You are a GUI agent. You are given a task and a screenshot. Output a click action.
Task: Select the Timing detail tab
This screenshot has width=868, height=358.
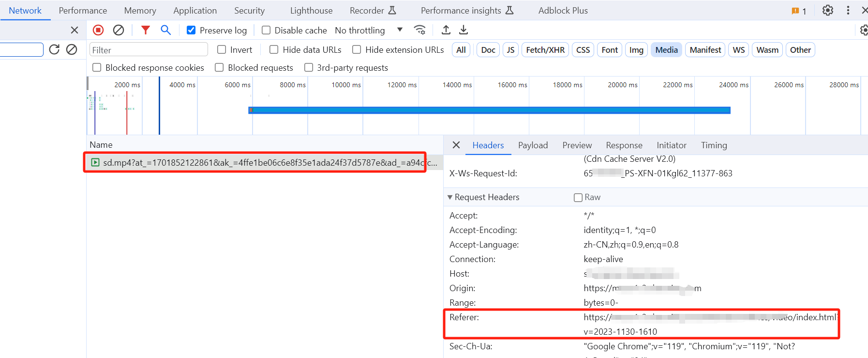pyautogui.click(x=714, y=145)
